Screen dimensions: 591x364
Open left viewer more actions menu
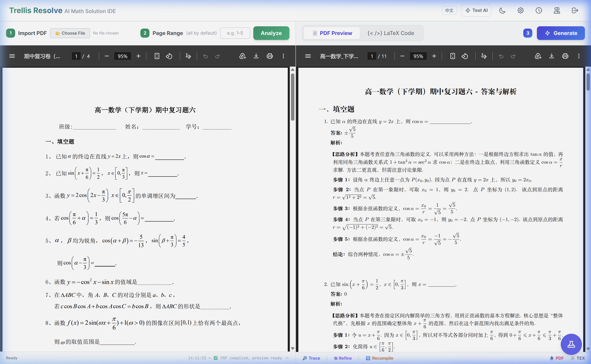pos(283,56)
